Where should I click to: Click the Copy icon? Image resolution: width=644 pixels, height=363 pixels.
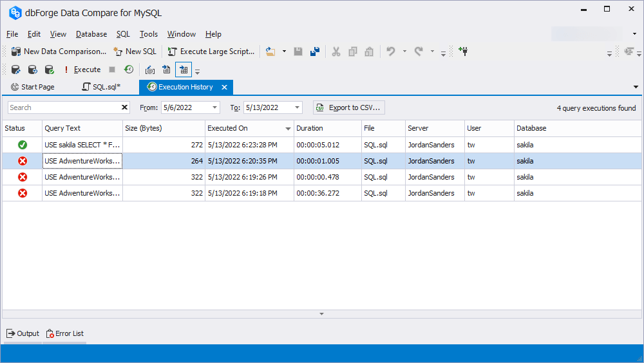click(x=352, y=51)
